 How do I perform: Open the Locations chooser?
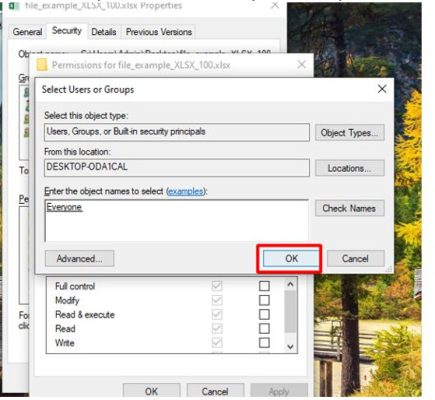(349, 168)
